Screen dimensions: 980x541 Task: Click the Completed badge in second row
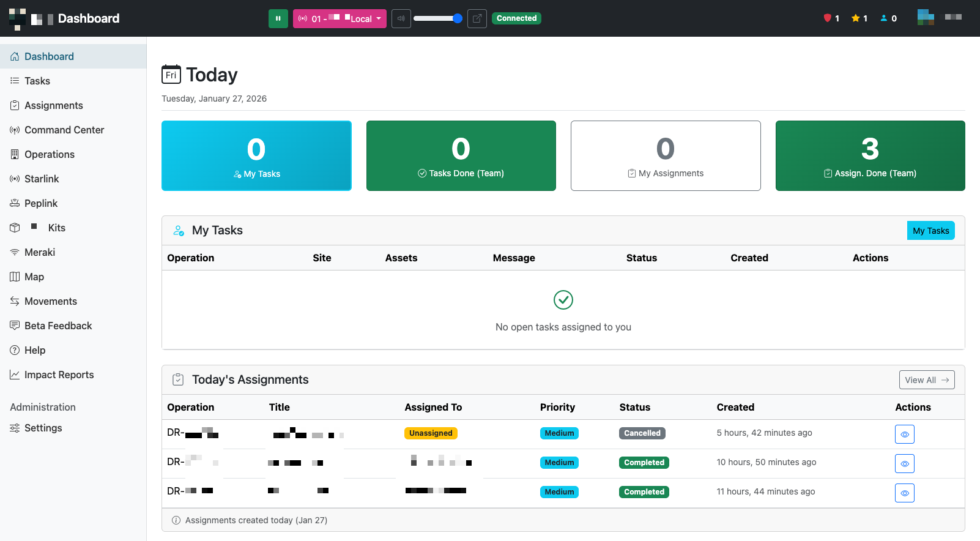pyautogui.click(x=644, y=463)
